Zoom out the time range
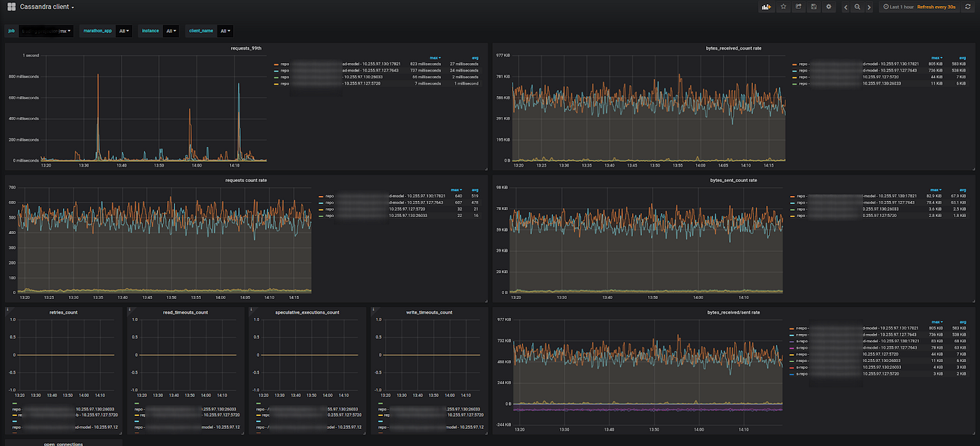Screen dimensions: 980x446 [x=857, y=7]
